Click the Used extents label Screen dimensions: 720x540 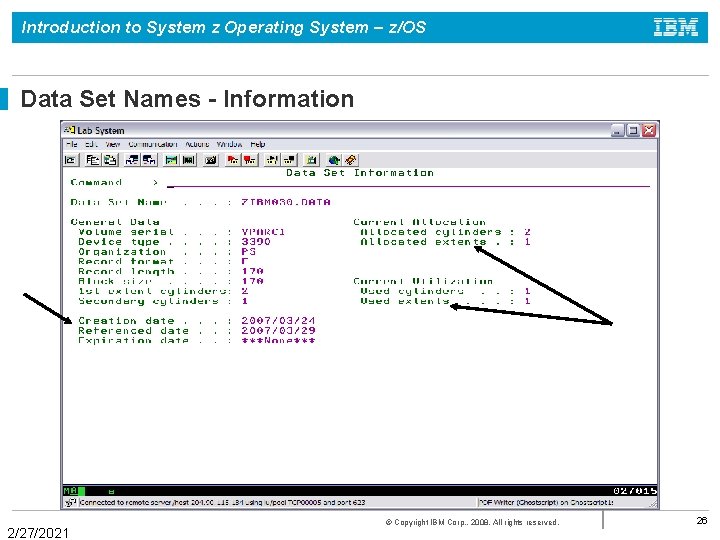pyautogui.click(x=405, y=301)
